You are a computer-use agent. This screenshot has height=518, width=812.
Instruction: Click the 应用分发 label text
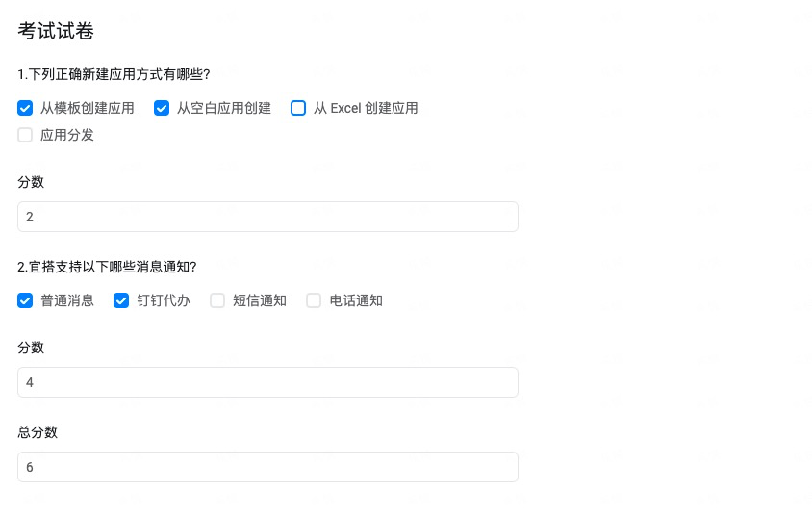coord(66,135)
